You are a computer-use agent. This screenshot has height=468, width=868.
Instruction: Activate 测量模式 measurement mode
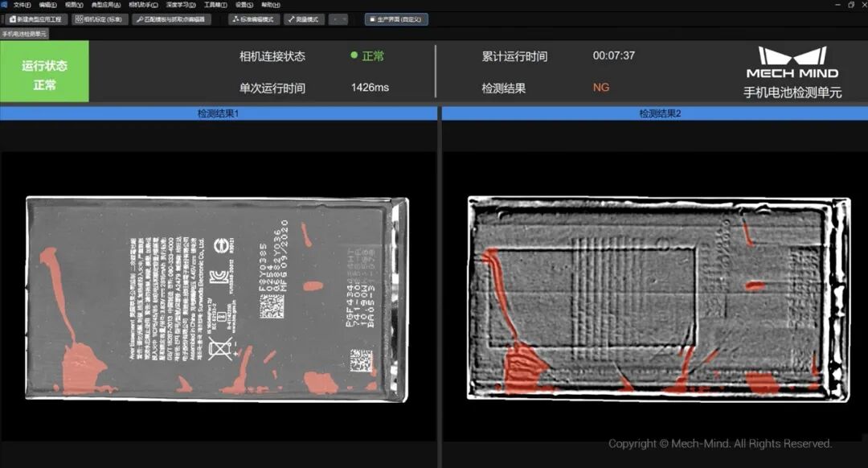pos(304,19)
